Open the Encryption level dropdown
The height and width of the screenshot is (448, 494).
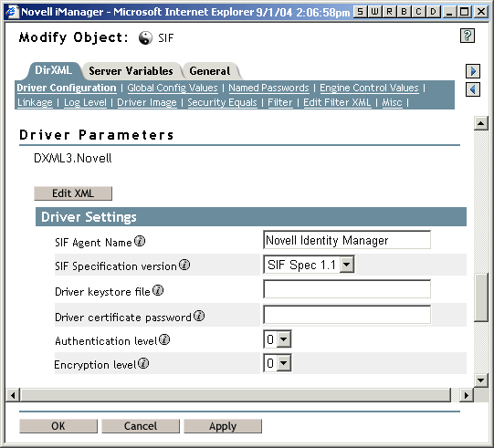(284, 363)
